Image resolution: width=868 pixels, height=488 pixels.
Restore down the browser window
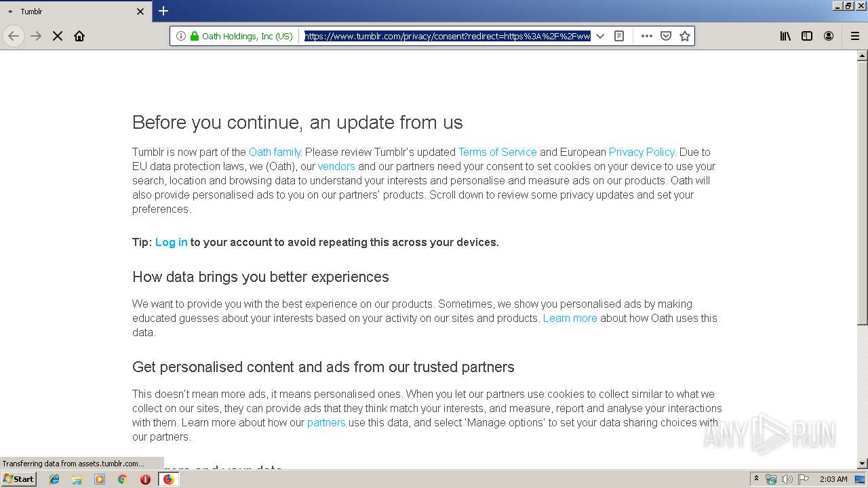pyautogui.click(x=848, y=5)
